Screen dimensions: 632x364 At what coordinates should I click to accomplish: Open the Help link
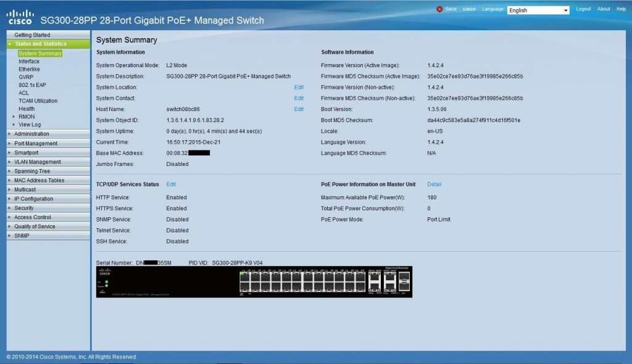621,9
